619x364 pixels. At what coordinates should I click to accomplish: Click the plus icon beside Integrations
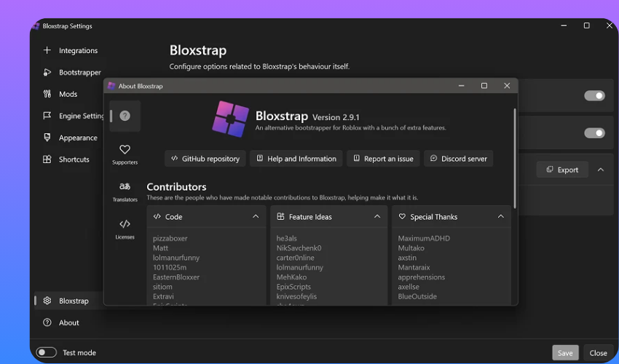click(x=47, y=50)
